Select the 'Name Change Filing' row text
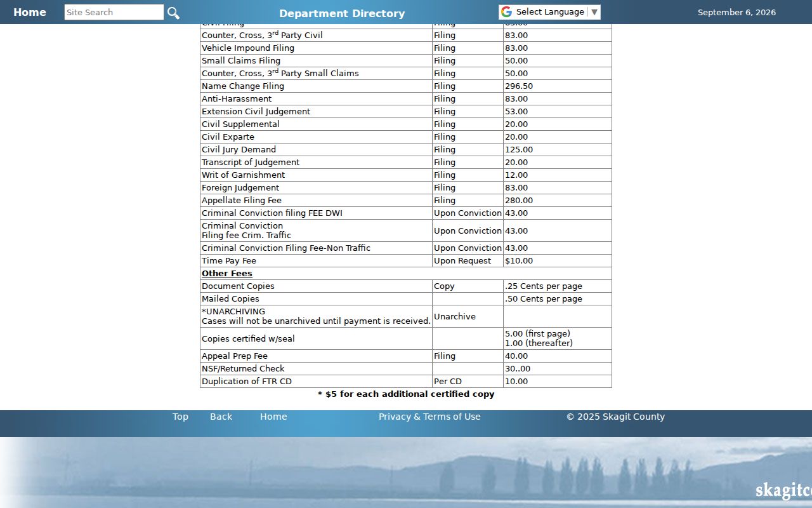Image resolution: width=812 pixels, height=508 pixels. (243, 86)
